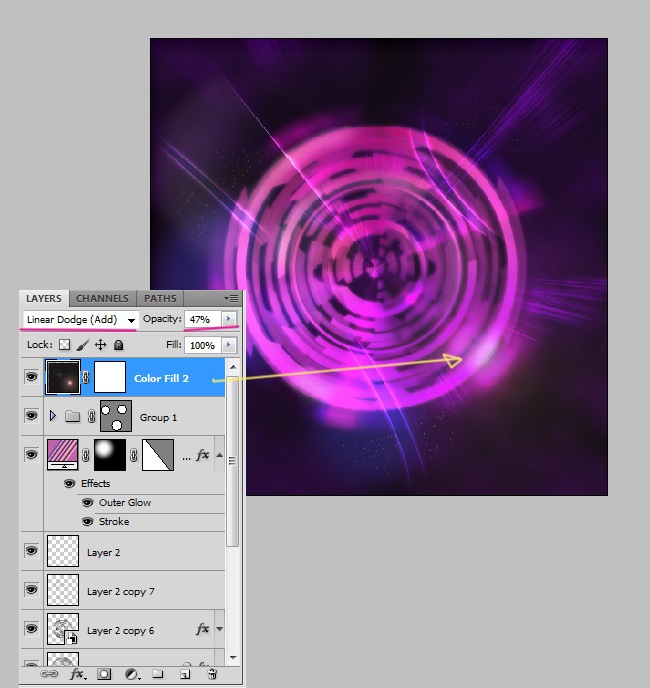Switch to the Channels tab
Screen dimensions: 650x688
[102, 298]
